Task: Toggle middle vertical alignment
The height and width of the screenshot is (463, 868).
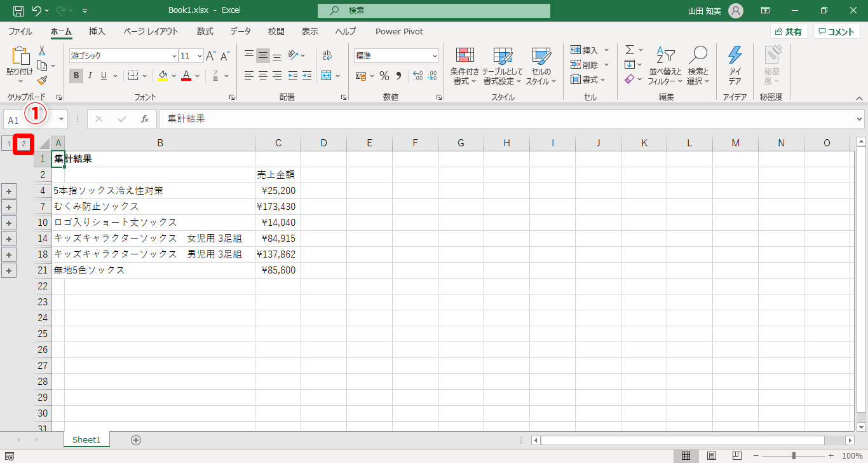Action: (263, 55)
